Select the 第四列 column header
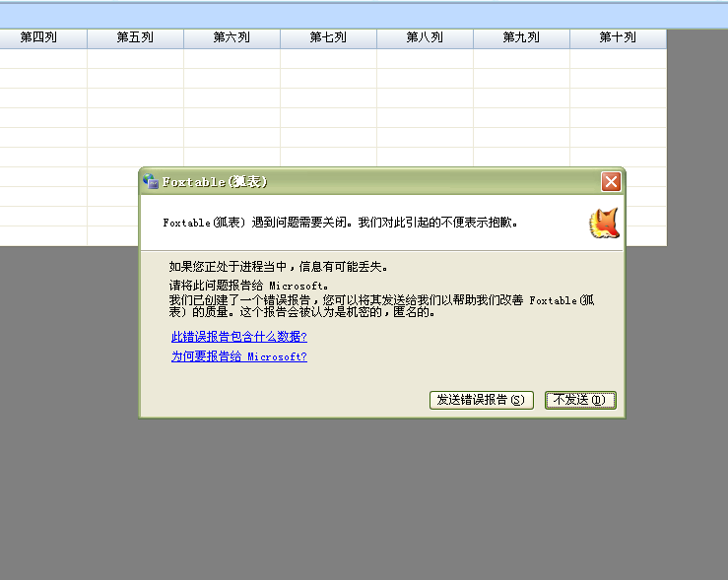Screen dimensions: 728x580 point(43,38)
